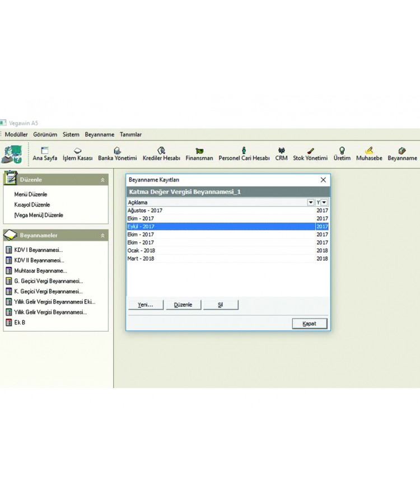Screen dimensions: 420x504
Task: Collapse the Beyannameler side panel
Action: [x=102, y=236]
